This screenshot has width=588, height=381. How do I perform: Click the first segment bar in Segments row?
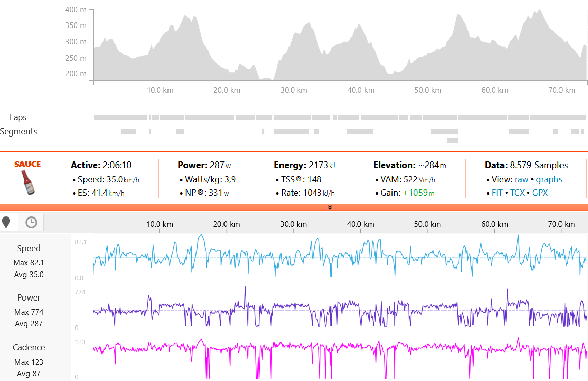point(128,131)
